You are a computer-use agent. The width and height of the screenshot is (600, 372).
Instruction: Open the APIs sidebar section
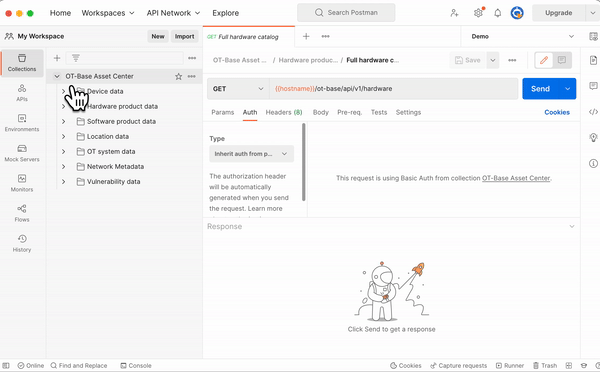(x=22, y=93)
